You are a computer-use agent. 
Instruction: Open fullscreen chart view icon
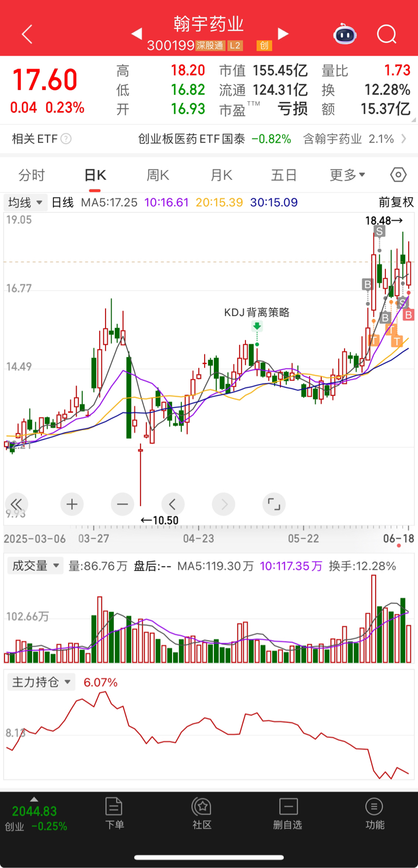[274, 504]
